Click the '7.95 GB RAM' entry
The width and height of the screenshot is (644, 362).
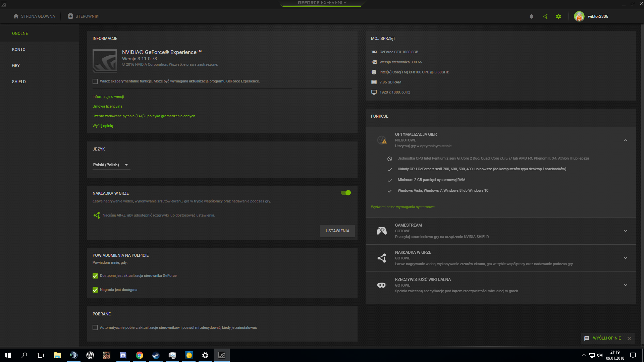click(x=390, y=82)
